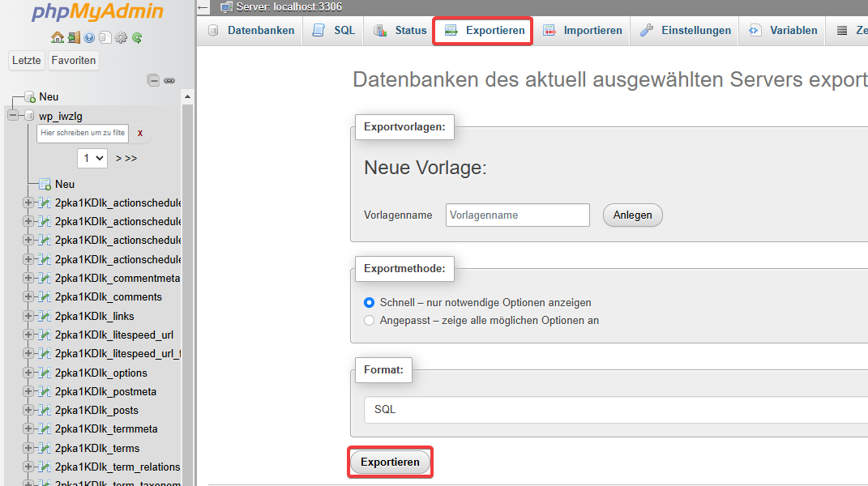Image resolution: width=868 pixels, height=486 pixels.
Task: Open the Importieren tab
Action: click(583, 31)
